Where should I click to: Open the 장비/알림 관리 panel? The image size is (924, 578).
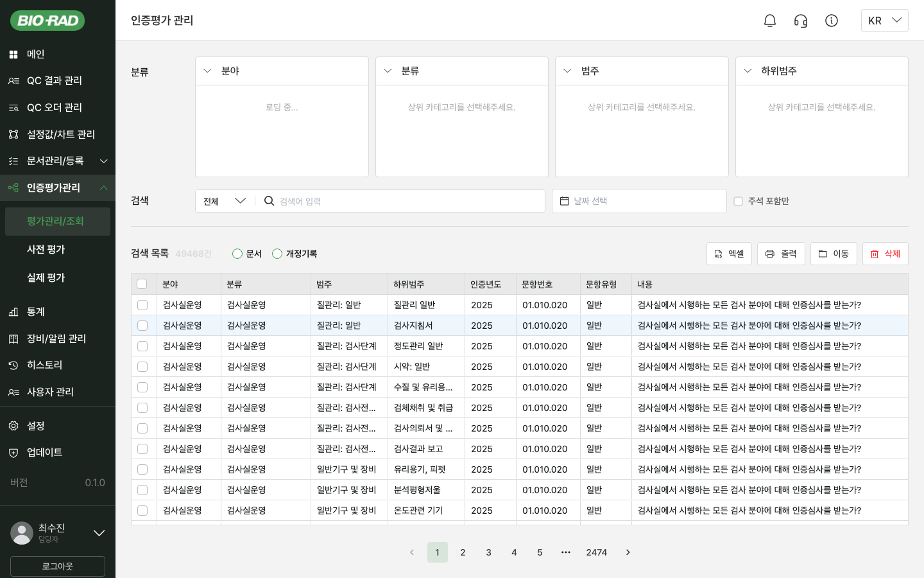tap(58, 338)
